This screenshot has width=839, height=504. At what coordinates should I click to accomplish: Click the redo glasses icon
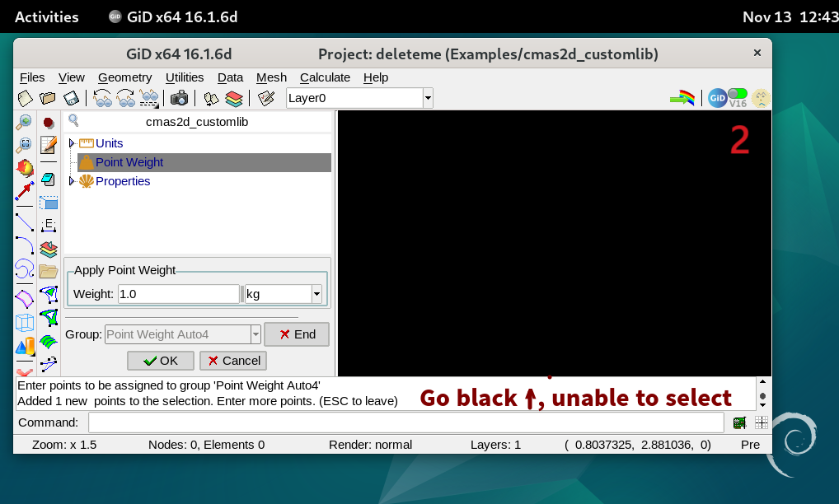tap(126, 98)
